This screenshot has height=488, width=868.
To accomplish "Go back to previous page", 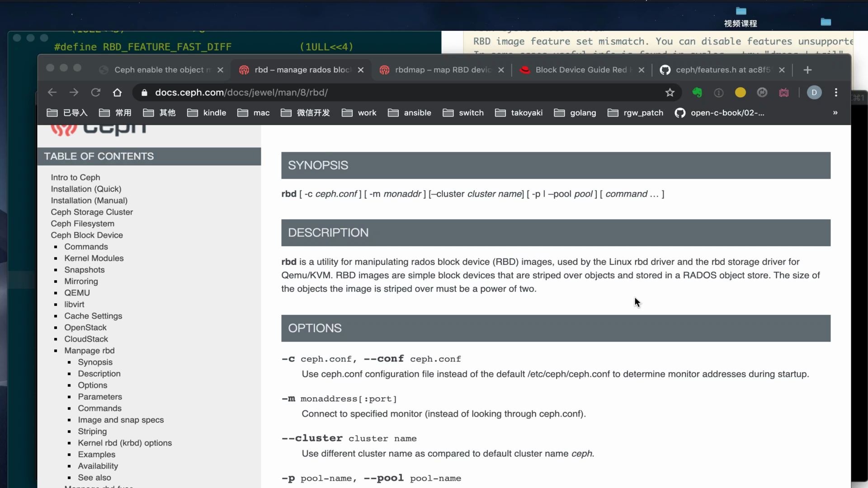I will [x=52, y=93].
